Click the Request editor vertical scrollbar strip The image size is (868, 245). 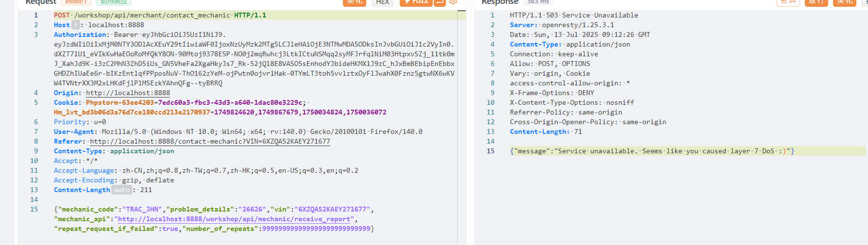tap(462, 127)
